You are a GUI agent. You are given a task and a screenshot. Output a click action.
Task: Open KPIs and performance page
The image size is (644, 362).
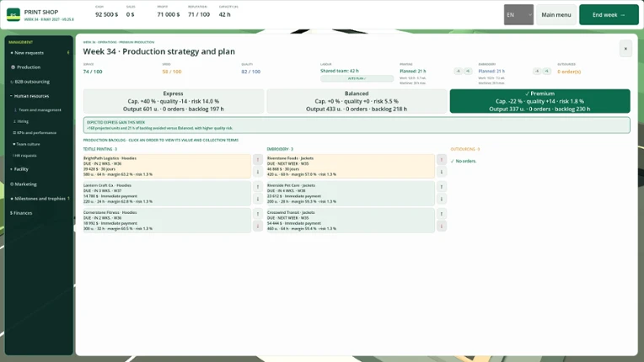(x=35, y=133)
